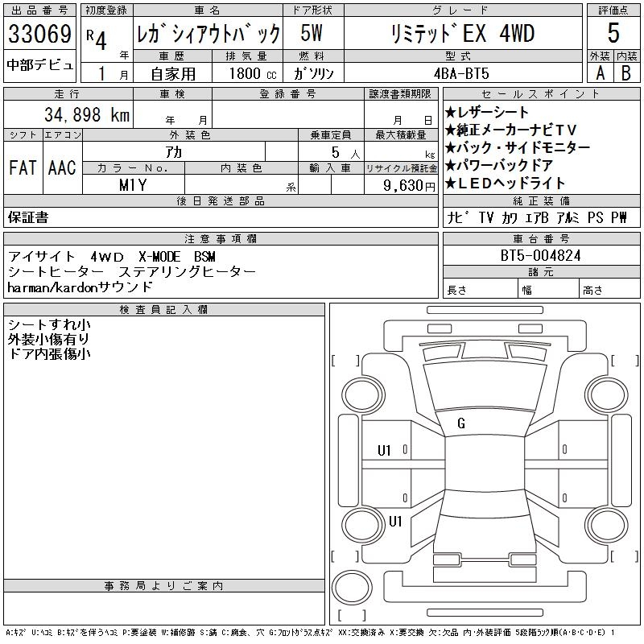The width and height of the screenshot is (644, 644).
Task: Click the U1 mark beside the rear wheel
Action: coord(395,522)
